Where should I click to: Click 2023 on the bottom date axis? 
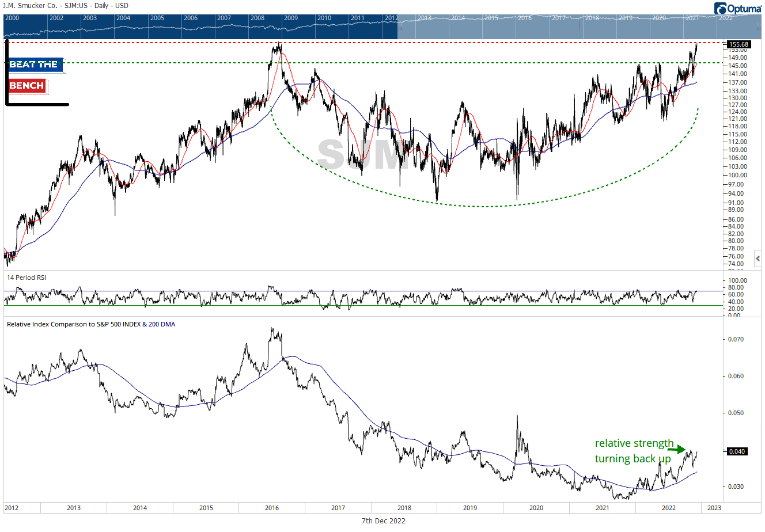coord(714,508)
